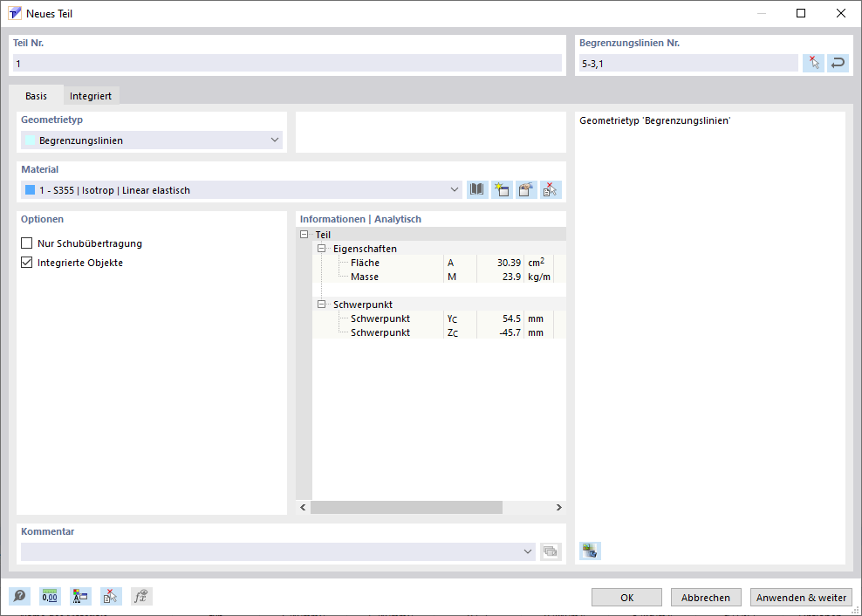Click the bottom toolbar icon next to 0,00

click(x=80, y=596)
